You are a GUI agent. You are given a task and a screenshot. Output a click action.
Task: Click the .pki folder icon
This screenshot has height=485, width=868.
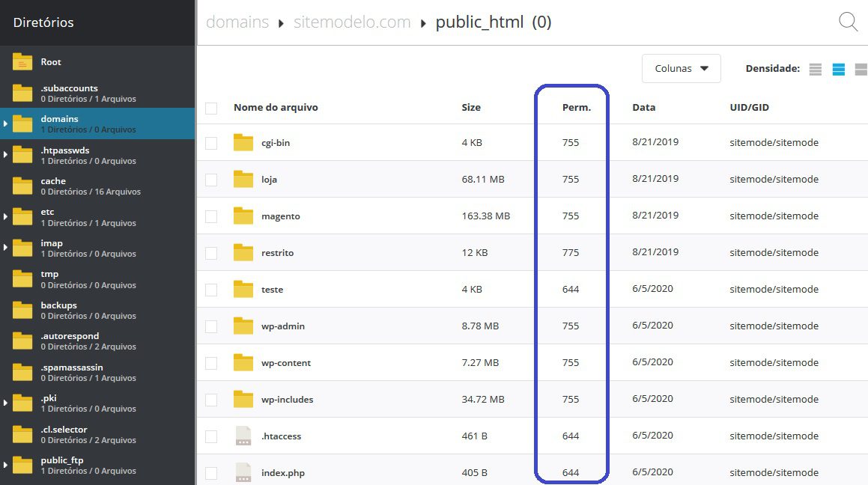22,403
